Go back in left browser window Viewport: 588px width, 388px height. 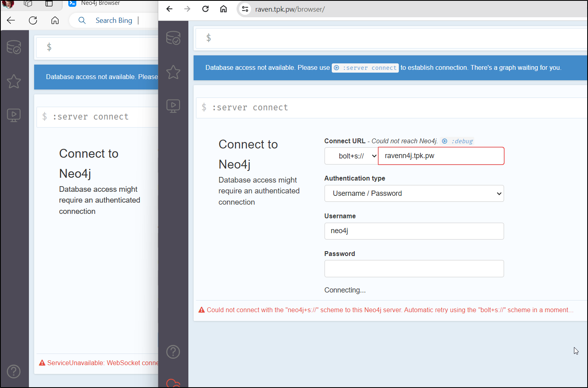11,20
